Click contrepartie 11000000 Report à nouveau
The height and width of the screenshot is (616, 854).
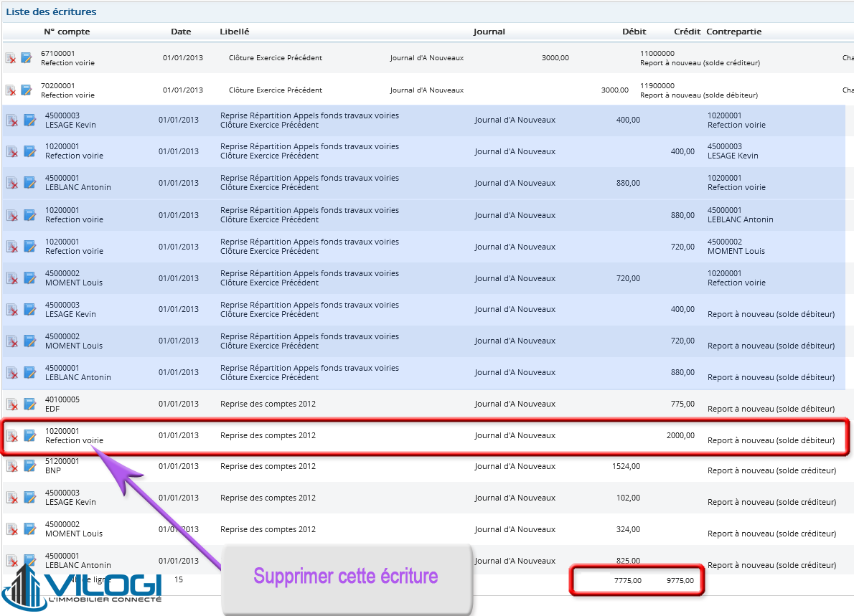[x=700, y=58]
